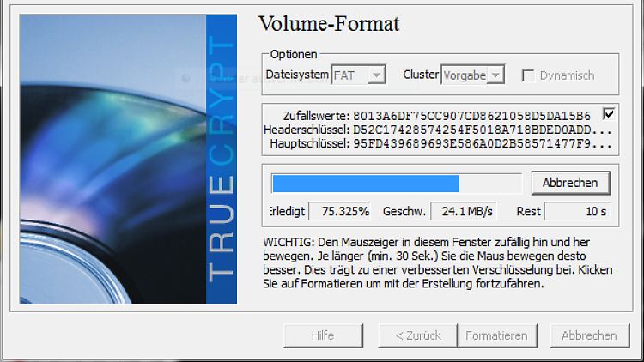Go back with the < Zurück button
This screenshot has height=362, width=644.
(417, 335)
